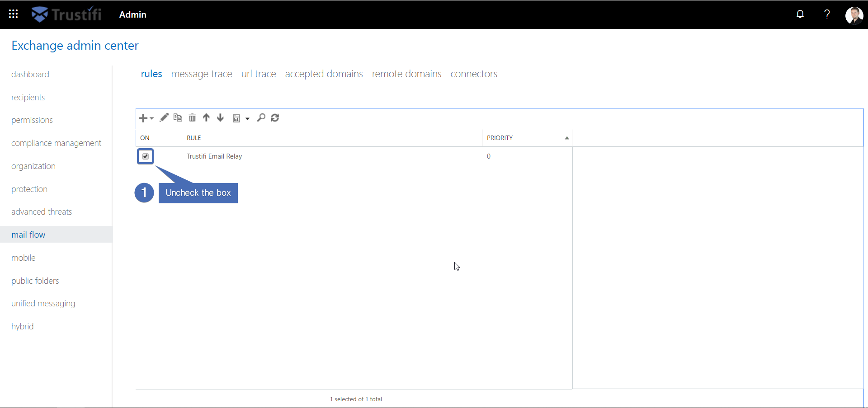Delete the selected rule with trash icon
The image size is (868, 408).
tap(192, 118)
